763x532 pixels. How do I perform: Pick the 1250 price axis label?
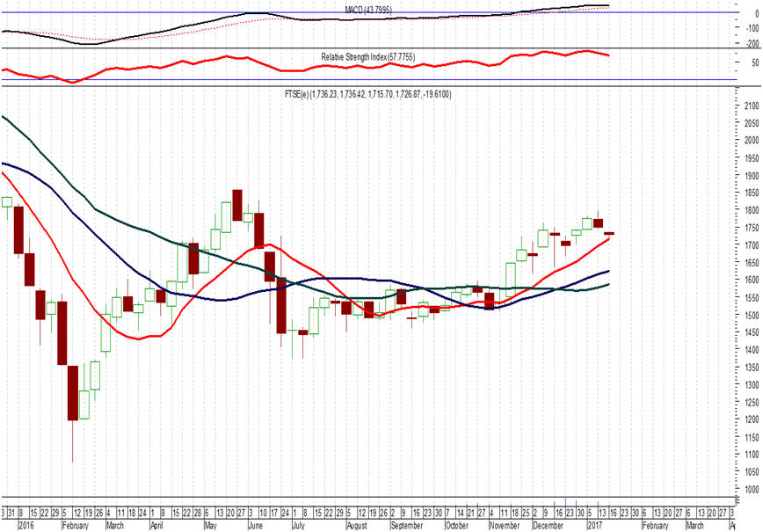(752, 403)
